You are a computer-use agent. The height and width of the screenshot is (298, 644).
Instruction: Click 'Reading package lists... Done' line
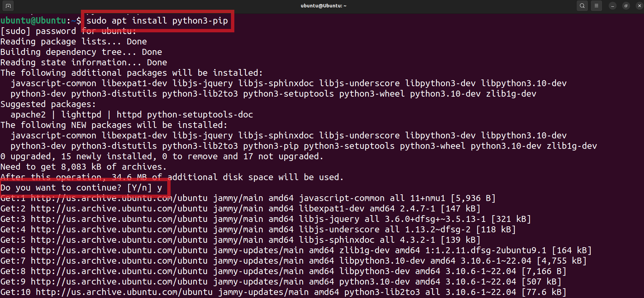coord(74,42)
